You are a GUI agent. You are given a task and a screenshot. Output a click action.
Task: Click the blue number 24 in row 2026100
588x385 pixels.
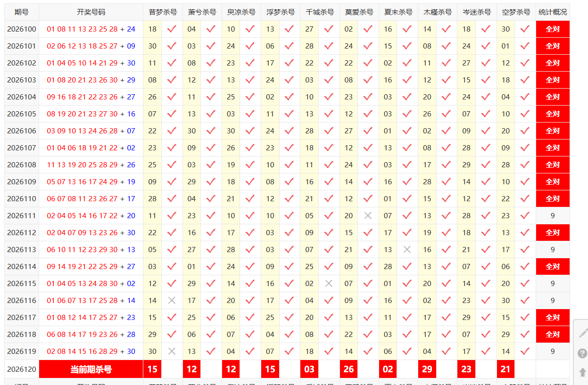(131, 29)
